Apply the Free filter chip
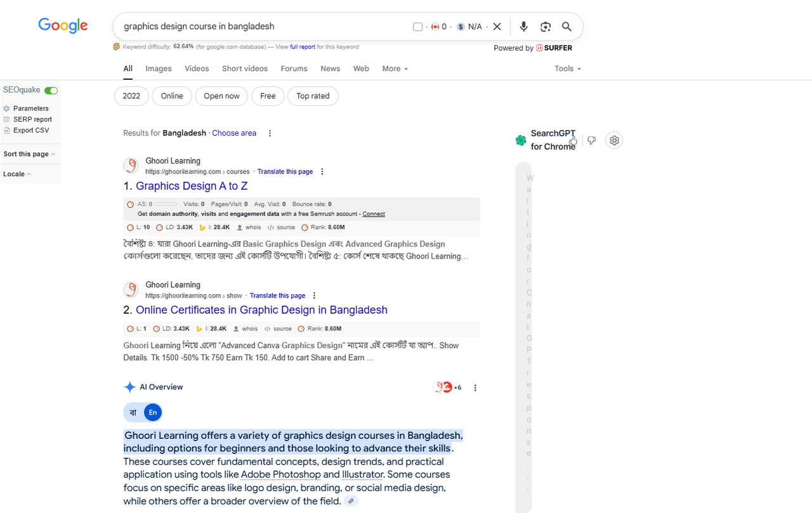 click(x=268, y=96)
